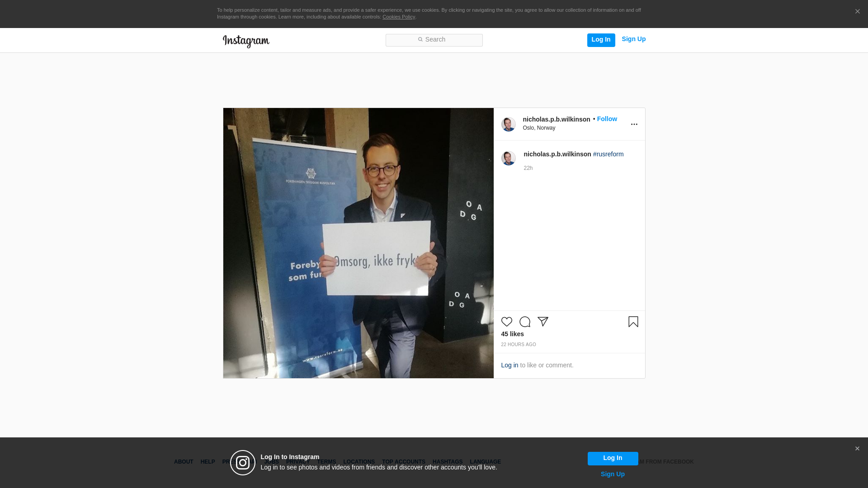Open the Sign Up link in header
This screenshot has width=868, height=488.
(633, 39)
